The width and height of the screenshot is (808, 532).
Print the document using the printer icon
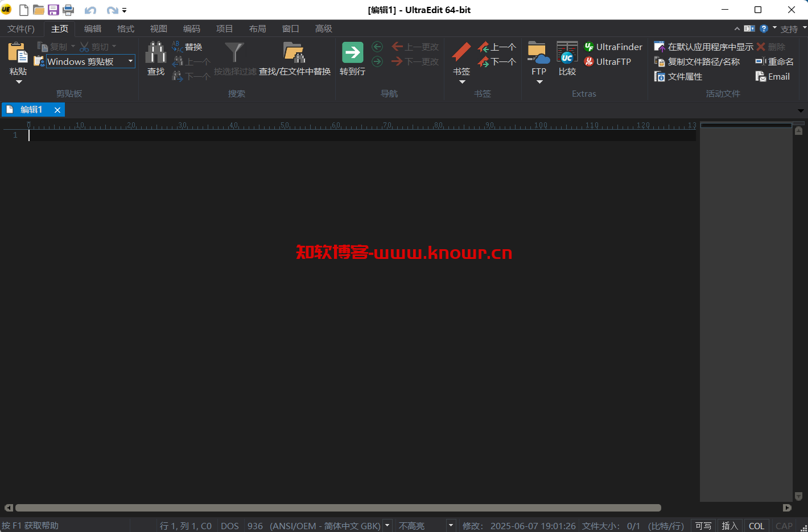[68, 10]
